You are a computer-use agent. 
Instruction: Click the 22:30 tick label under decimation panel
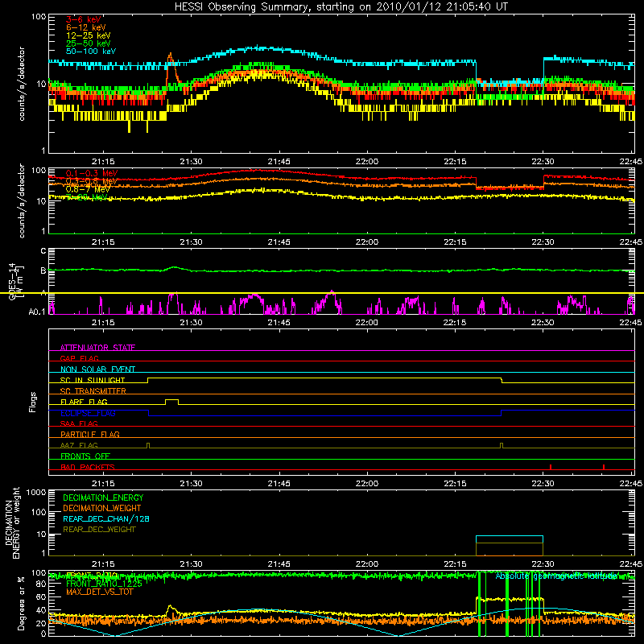543,564
